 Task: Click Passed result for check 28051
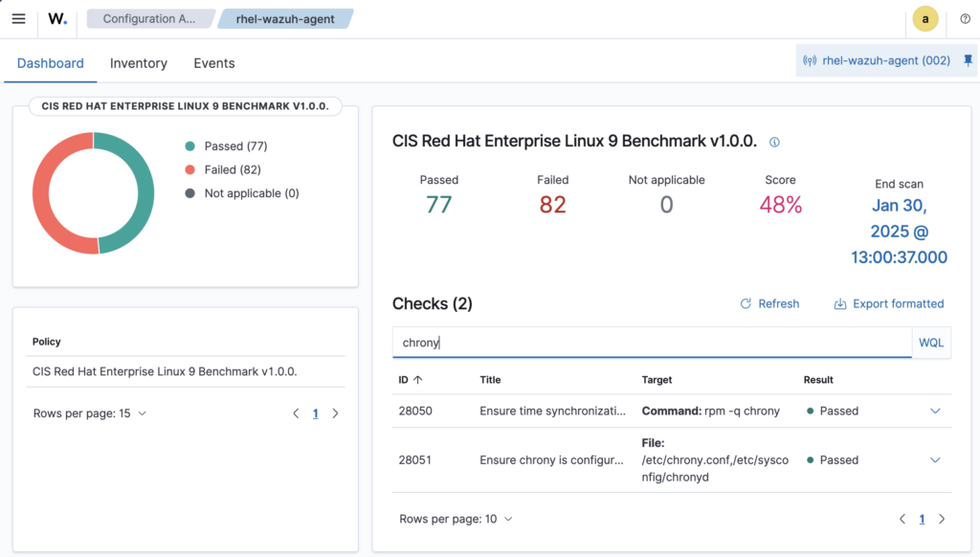point(833,460)
